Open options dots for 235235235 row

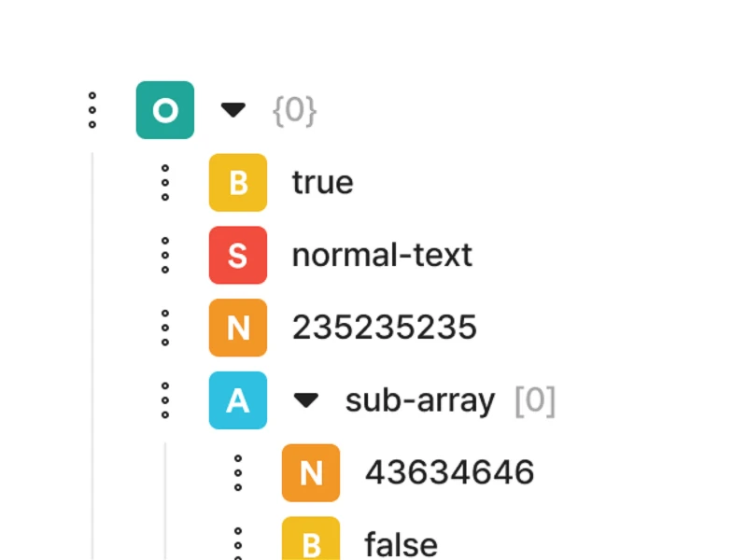pyautogui.click(x=165, y=328)
